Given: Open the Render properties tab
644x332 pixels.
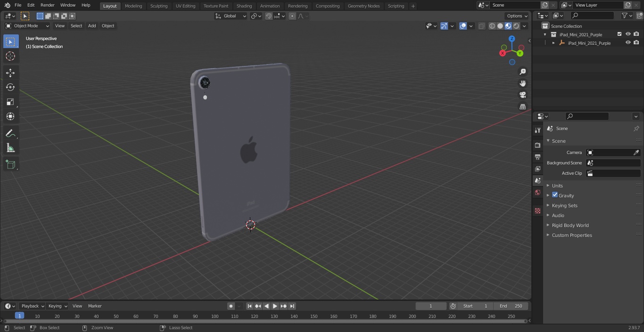Looking at the screenshot, I should (x=537, y=145).
